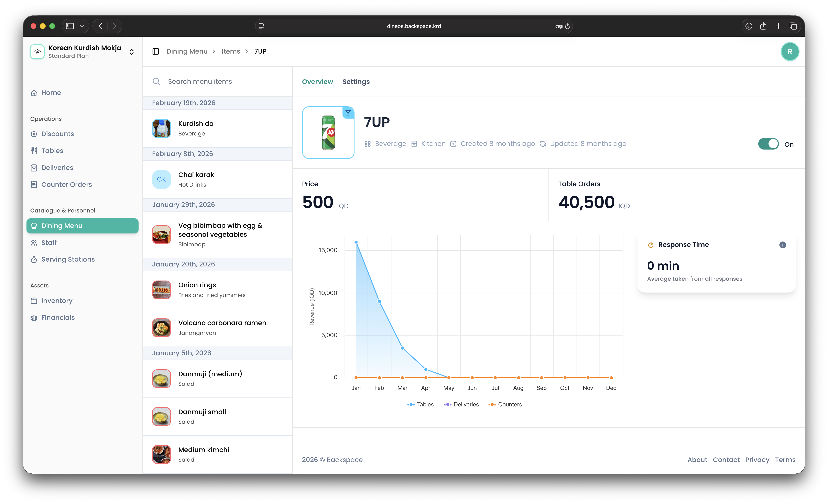Select the Chai karak menu item
This screenshot has height=504, width=828.
point(217,179)
